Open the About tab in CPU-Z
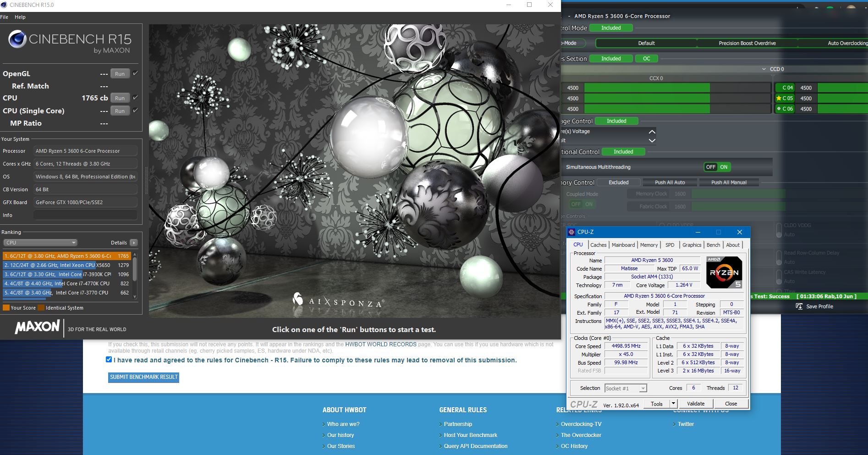 [x=733, y=245]
